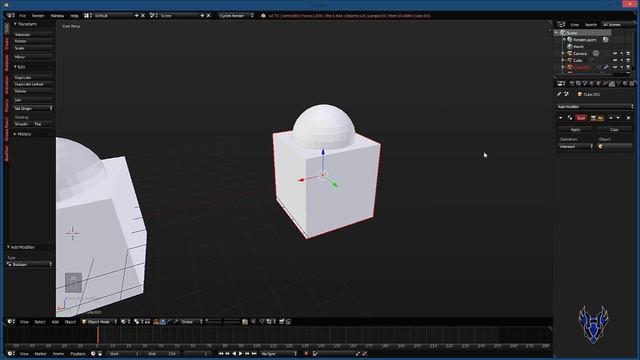Hide Camera with its eye icon

pos(615,53)
